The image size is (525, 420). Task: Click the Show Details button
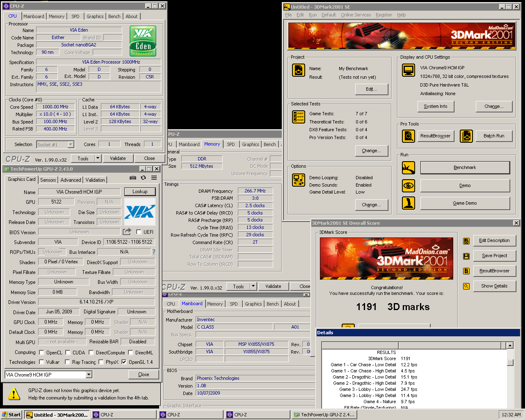coord(494,286)
